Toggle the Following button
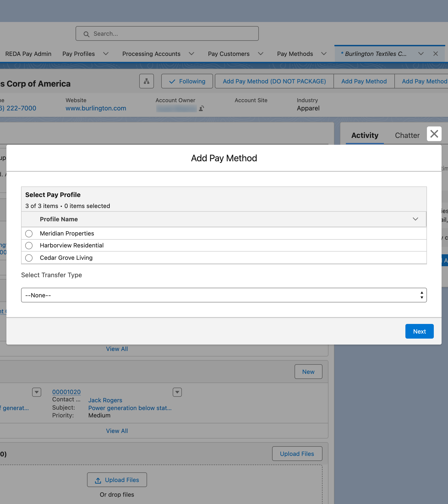 coord(187,81)
